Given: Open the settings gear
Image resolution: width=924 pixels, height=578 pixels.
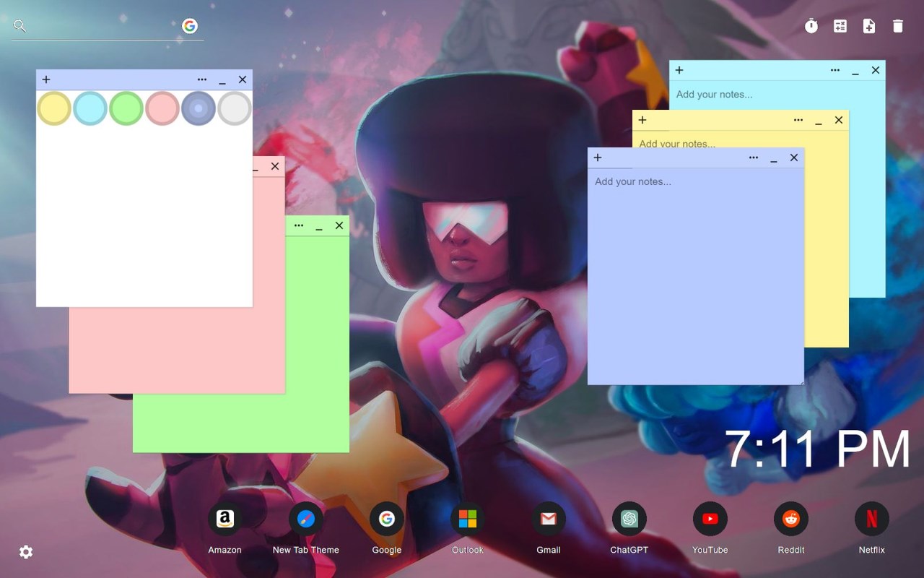Looking at the screenshot, I should click(26, 552).
